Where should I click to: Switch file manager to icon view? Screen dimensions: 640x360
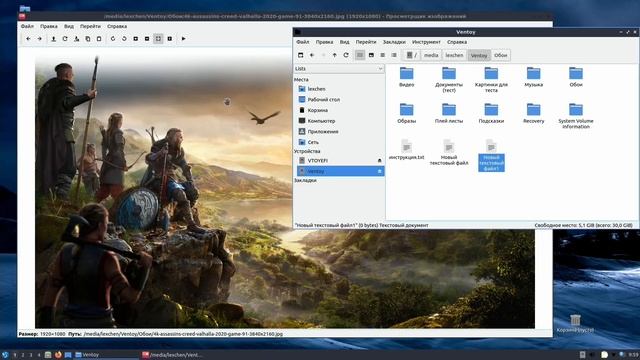point(360,55)
